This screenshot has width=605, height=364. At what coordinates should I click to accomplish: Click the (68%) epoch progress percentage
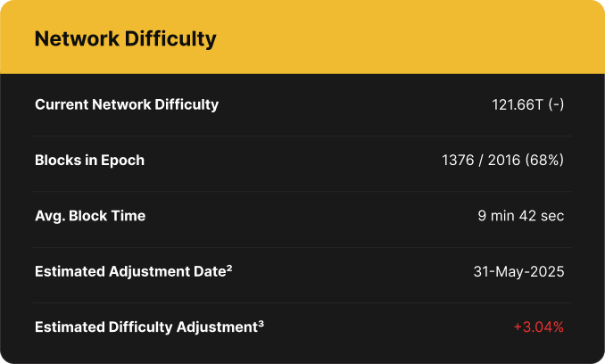click(544, 160)
